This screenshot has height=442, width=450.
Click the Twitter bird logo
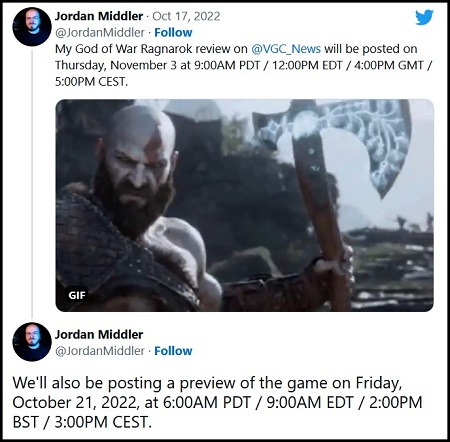click(x=424, y=17)
